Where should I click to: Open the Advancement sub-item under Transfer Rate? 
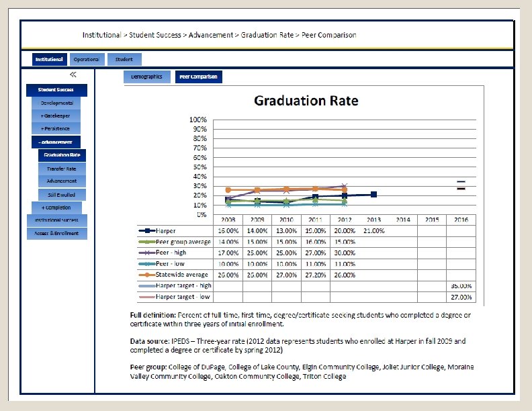point(62,181)
